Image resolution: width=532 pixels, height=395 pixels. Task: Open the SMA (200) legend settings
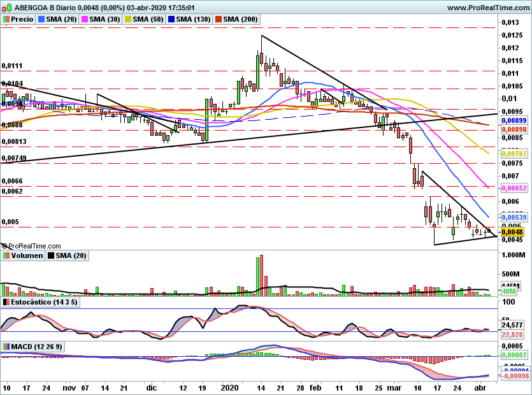[236, 19]
